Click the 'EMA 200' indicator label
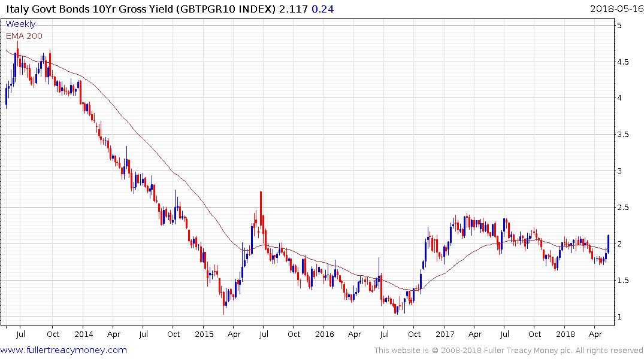 point(24,36)
